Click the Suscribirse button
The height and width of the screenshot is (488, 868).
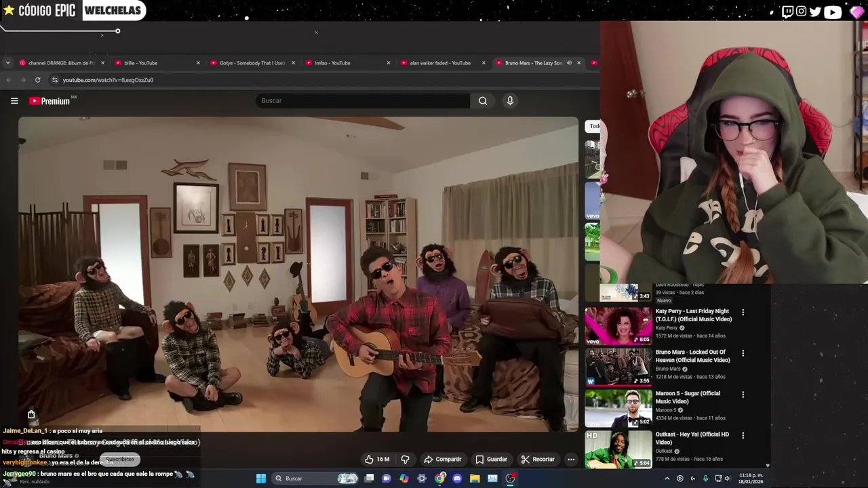tap(119, 459)
